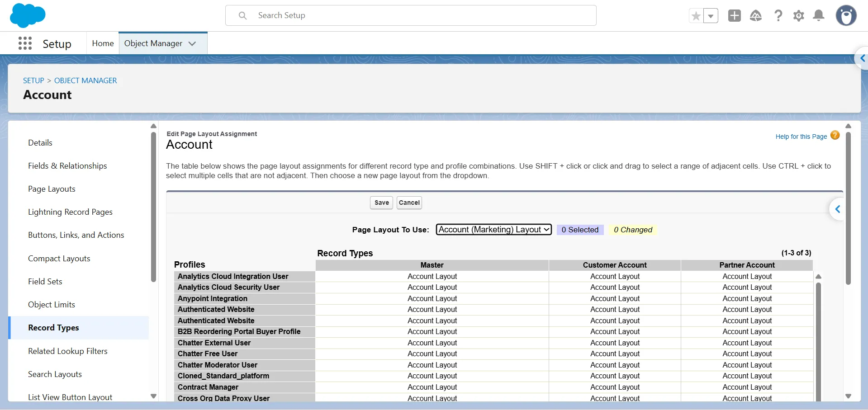
Task: Open the Setup gear icon
Action: click(x=799, y=16)
